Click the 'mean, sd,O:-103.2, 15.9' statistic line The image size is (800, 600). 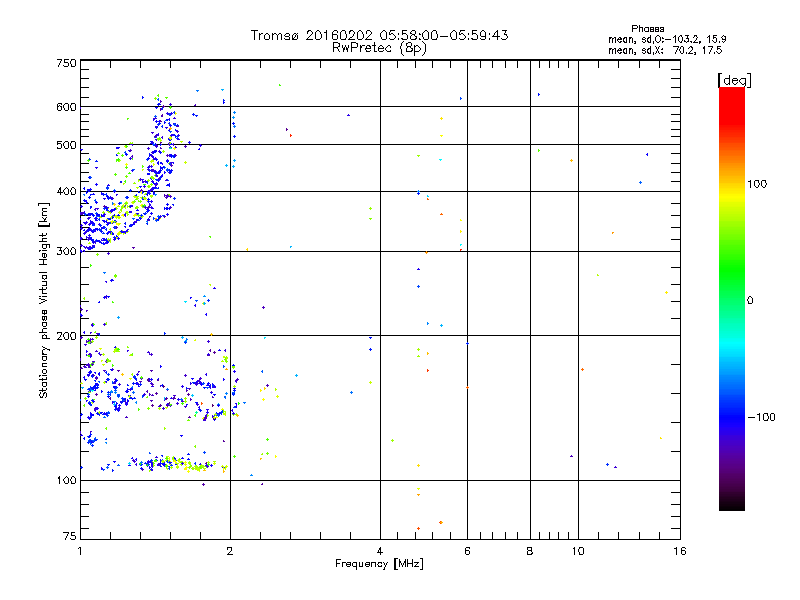667,39
